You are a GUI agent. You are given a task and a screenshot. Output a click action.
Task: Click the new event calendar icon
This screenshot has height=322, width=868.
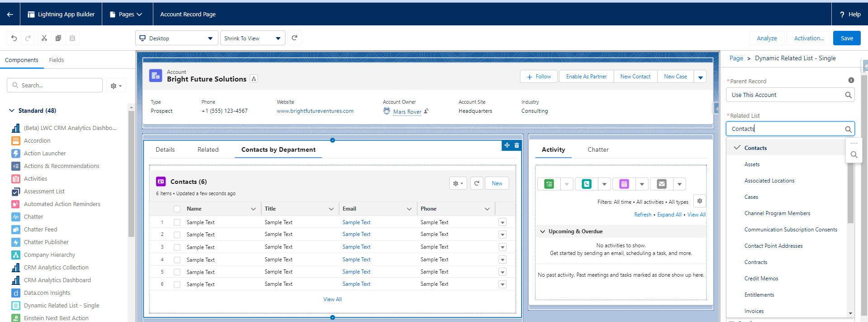624,184
